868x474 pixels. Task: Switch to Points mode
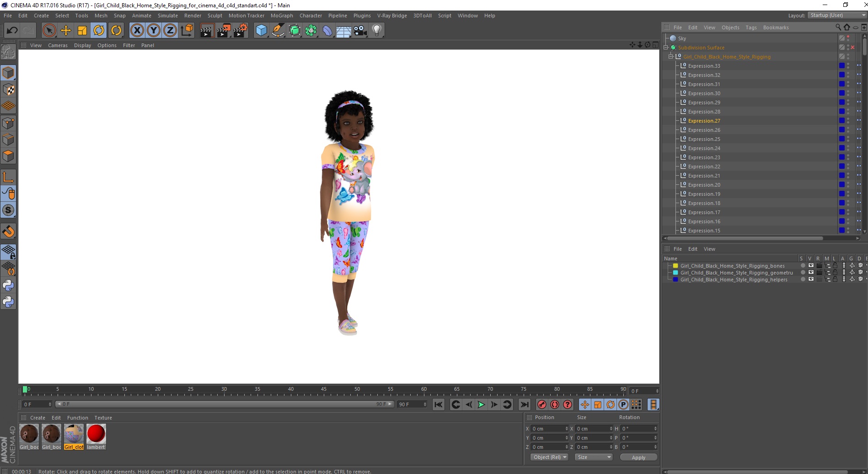8,123
